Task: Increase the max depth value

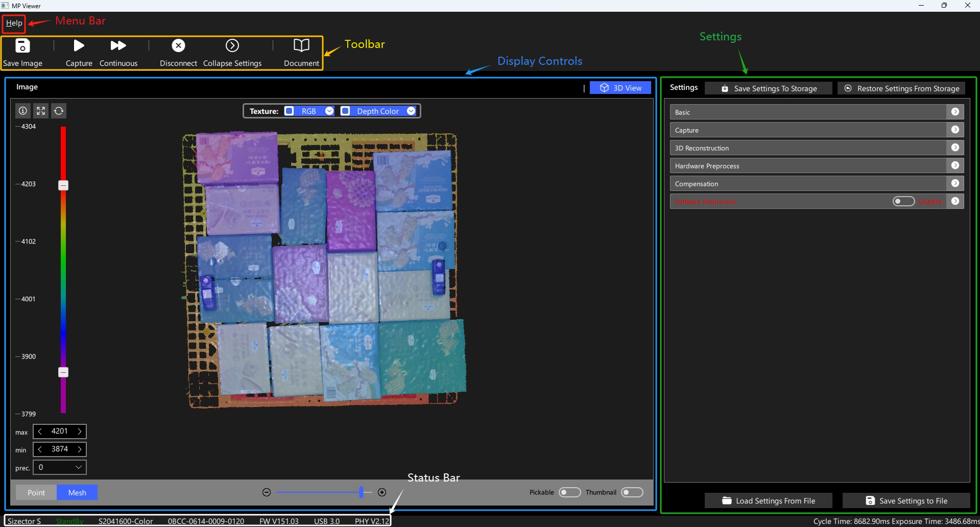Action: 80,432
